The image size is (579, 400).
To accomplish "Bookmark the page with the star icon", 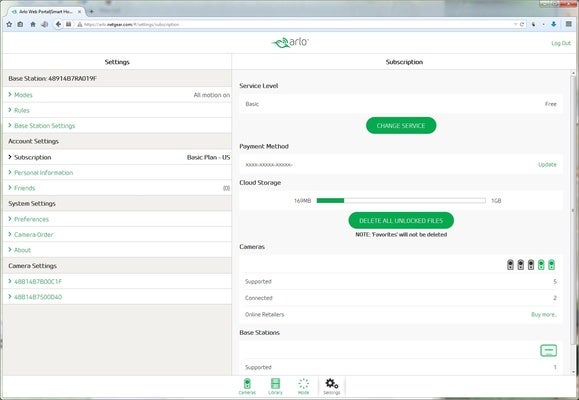I will point(9,24).
